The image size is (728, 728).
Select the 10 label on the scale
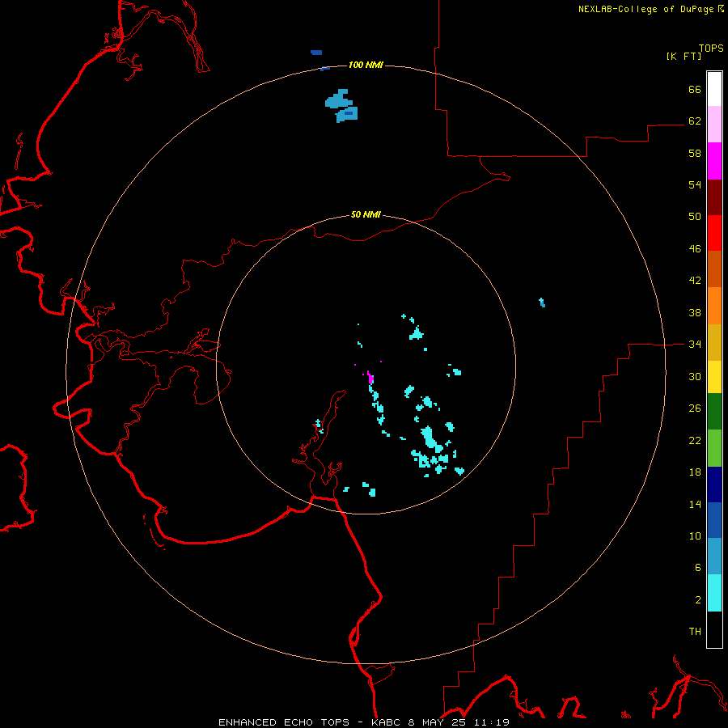[x=695, y=535]
